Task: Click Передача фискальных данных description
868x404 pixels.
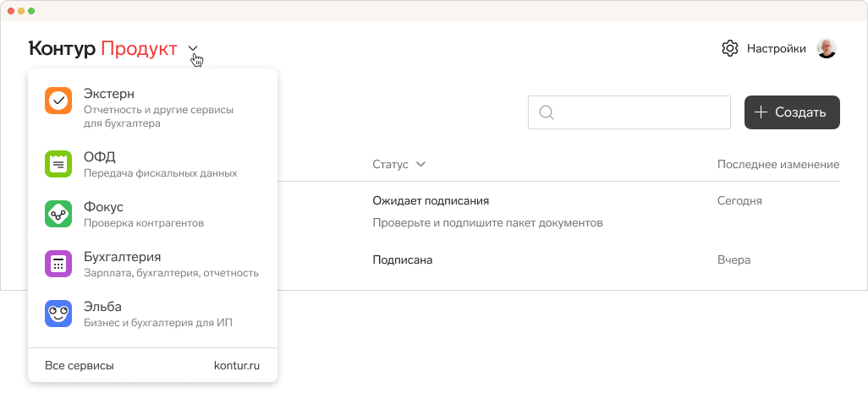Action: coord(161,173)
